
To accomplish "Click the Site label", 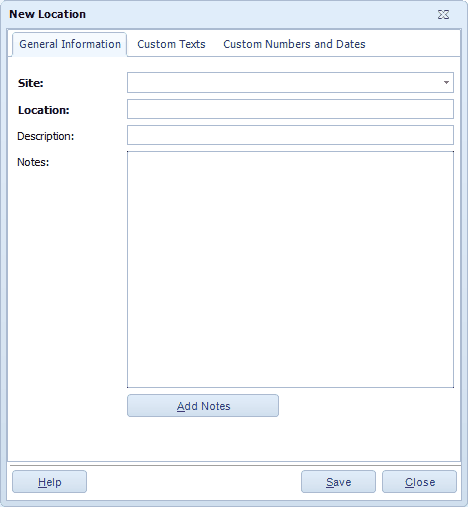I will [31, 83].
